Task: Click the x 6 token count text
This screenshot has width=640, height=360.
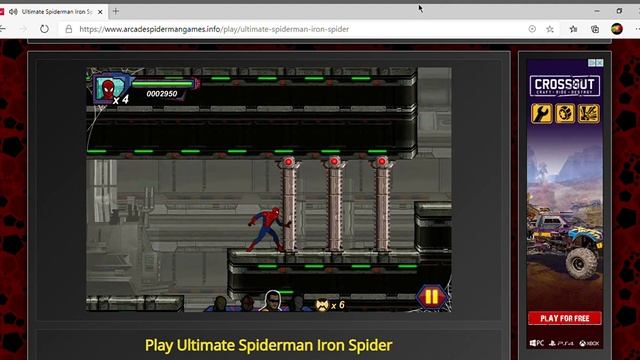Action: point(338,305)
